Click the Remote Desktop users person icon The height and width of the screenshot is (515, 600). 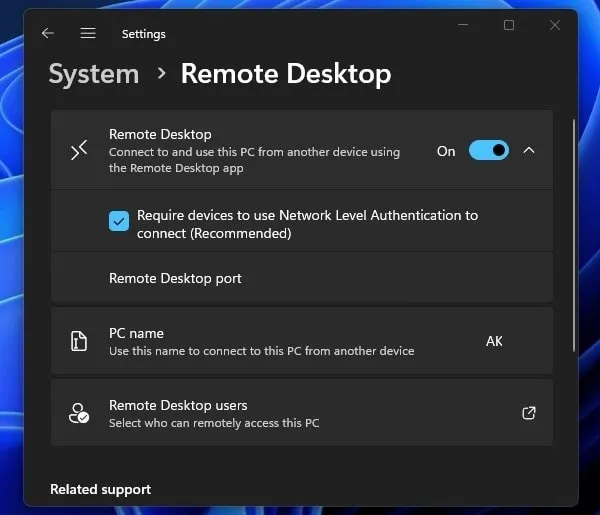[79, 413]
